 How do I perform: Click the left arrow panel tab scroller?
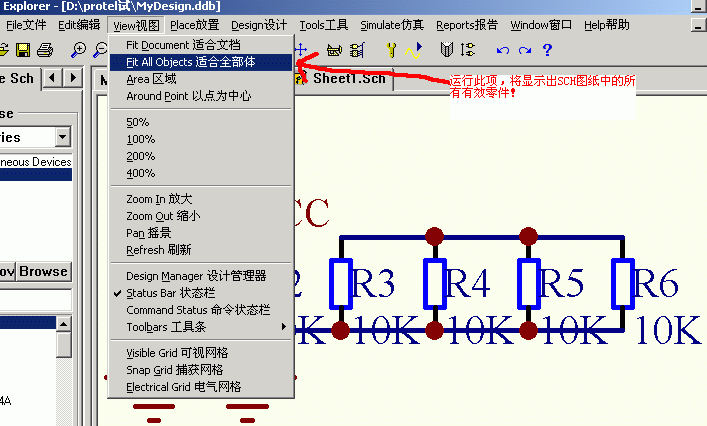52,78
